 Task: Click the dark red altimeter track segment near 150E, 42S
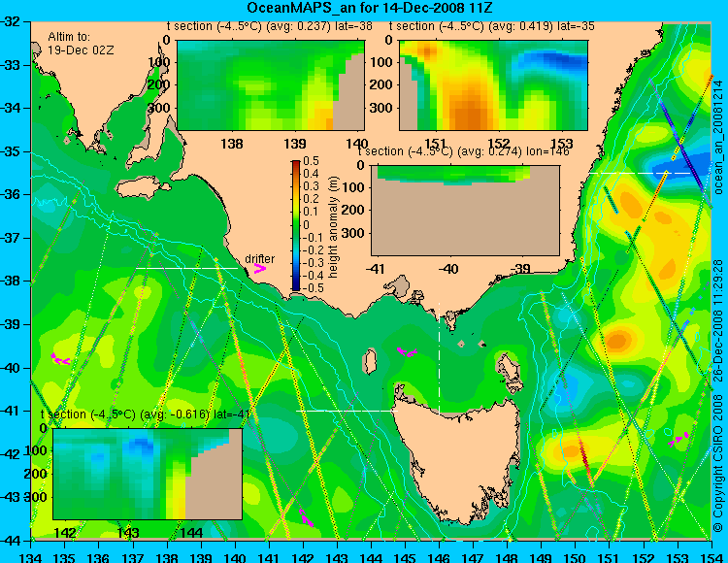[583, 456]
